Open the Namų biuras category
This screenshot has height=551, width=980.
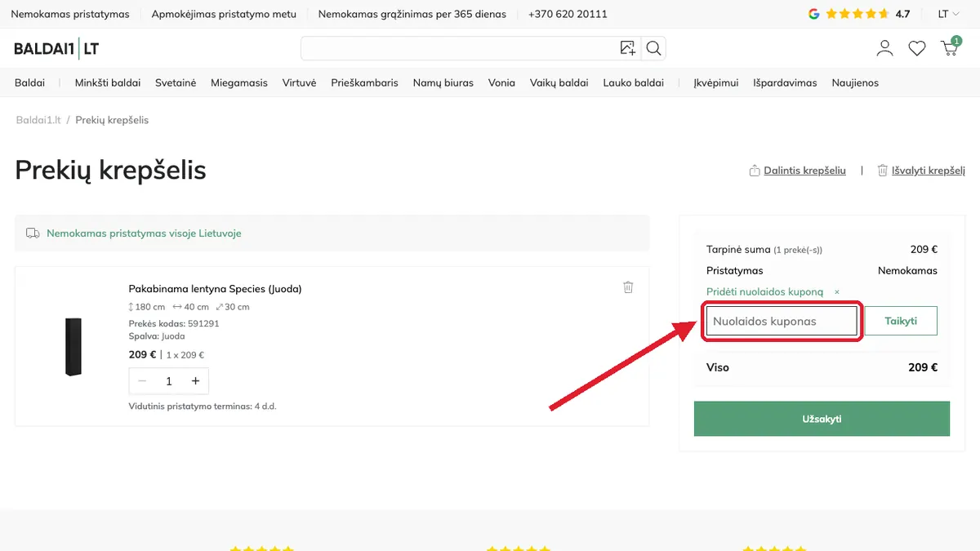coord(443,82)
